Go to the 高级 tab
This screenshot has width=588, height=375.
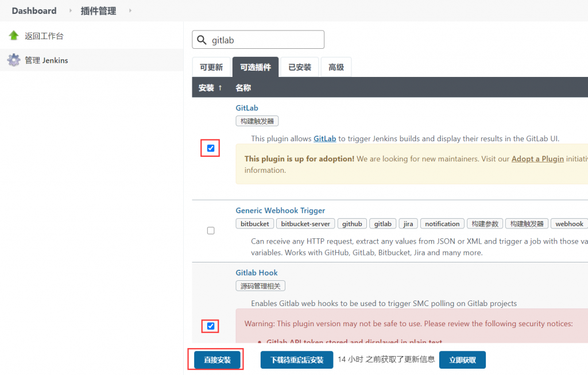tap(336, 67)
